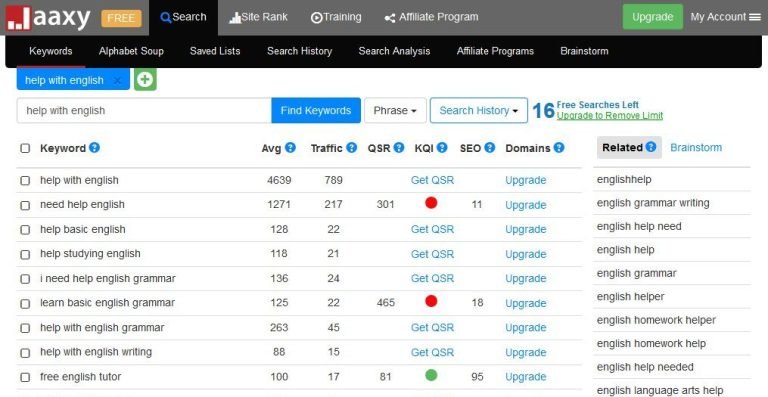Click related keyword 'english homework helper'
The image size is (768, 397).
[656, 320]
